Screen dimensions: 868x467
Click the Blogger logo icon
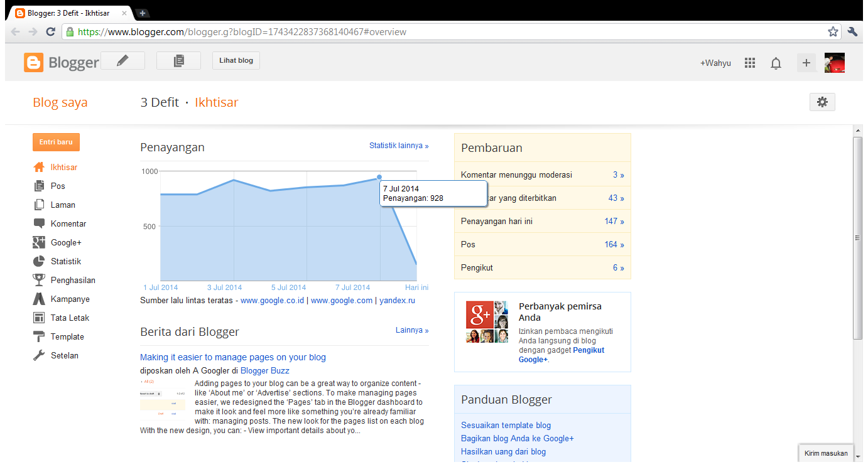pos(34,62)
